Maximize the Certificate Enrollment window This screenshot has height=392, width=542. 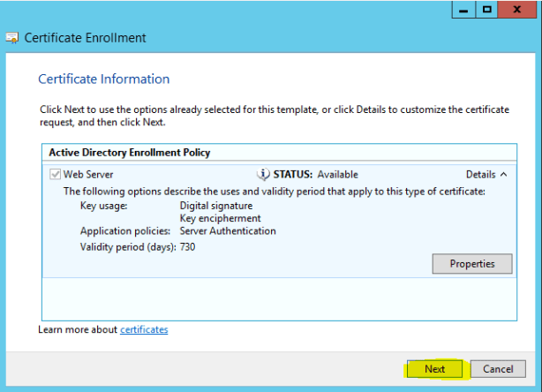point(486,9)
